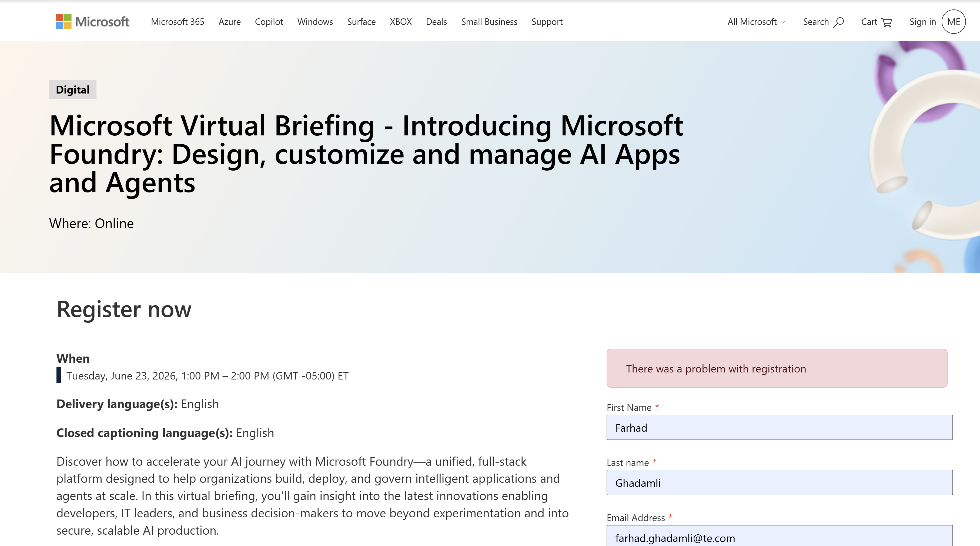Go to the Support link
The image size is (980, 546).
(547, 22)
